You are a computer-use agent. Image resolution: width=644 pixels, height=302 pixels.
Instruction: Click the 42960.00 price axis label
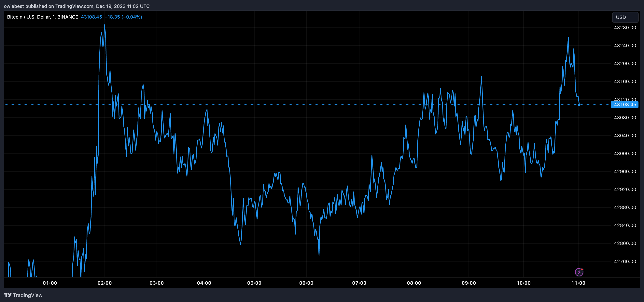click(x=625, y=172)
